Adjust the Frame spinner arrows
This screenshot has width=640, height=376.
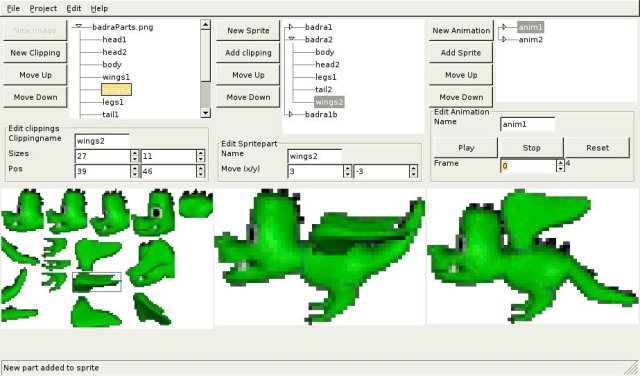click(x=560, y=166)
